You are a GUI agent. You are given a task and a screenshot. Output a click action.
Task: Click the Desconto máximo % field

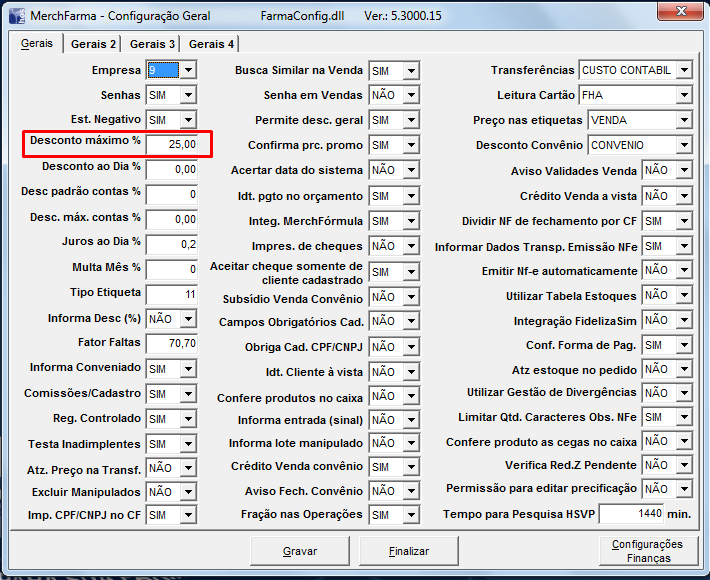click(x=171, y=145)
